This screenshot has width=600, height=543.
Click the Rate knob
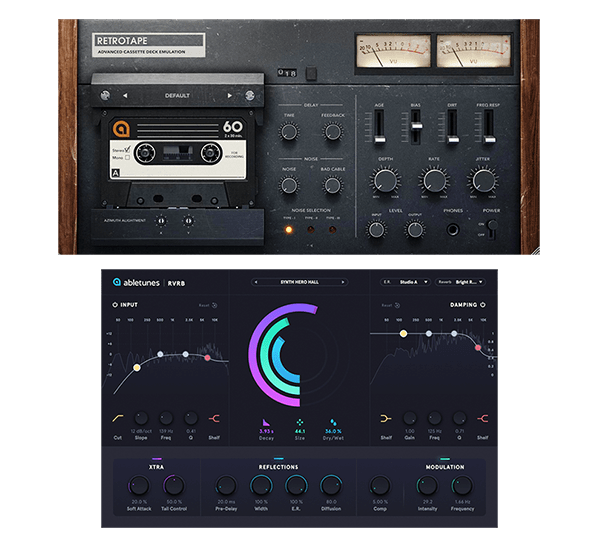434,181
